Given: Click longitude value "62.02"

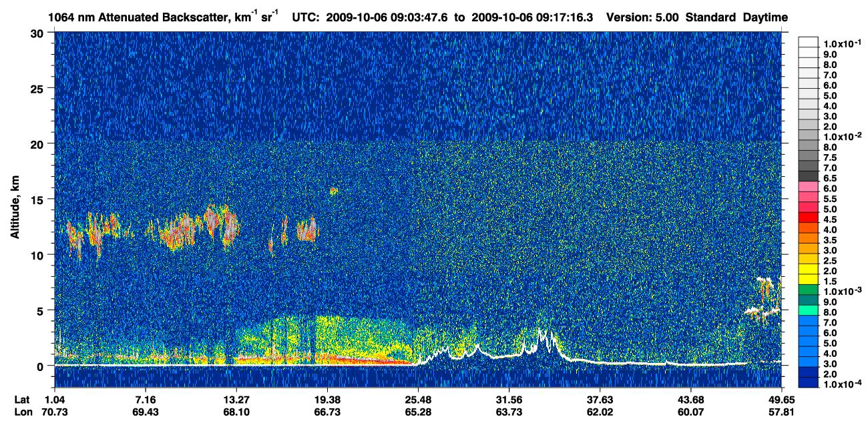Looking at the screenshot, I should [600, 412].
